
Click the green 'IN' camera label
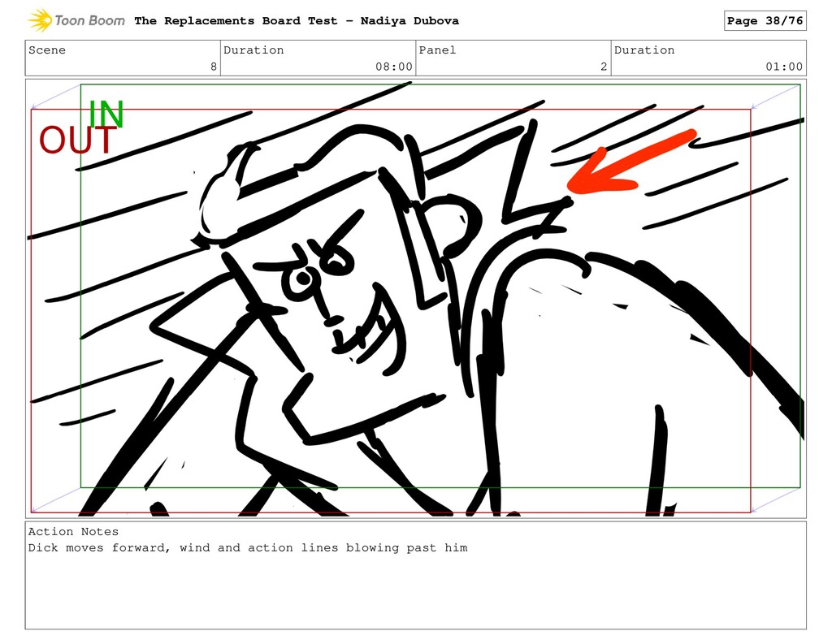[106, 114]
